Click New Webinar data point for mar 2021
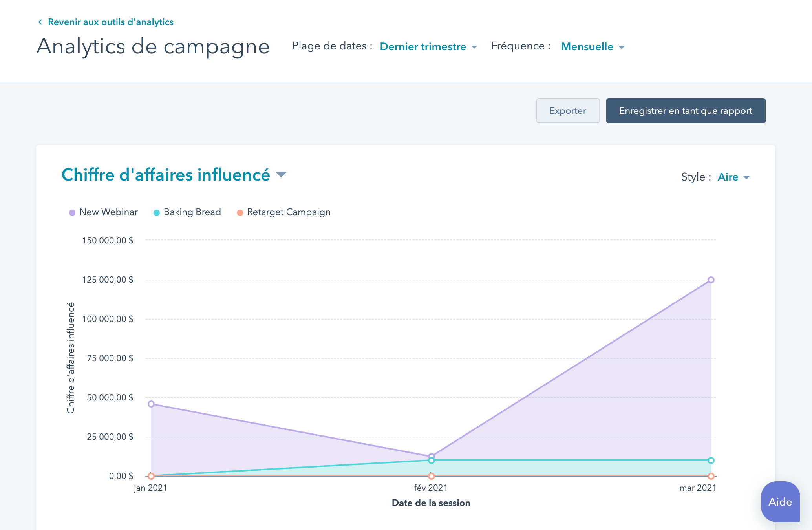Screen dimensions: 812x530 (711, 280)
